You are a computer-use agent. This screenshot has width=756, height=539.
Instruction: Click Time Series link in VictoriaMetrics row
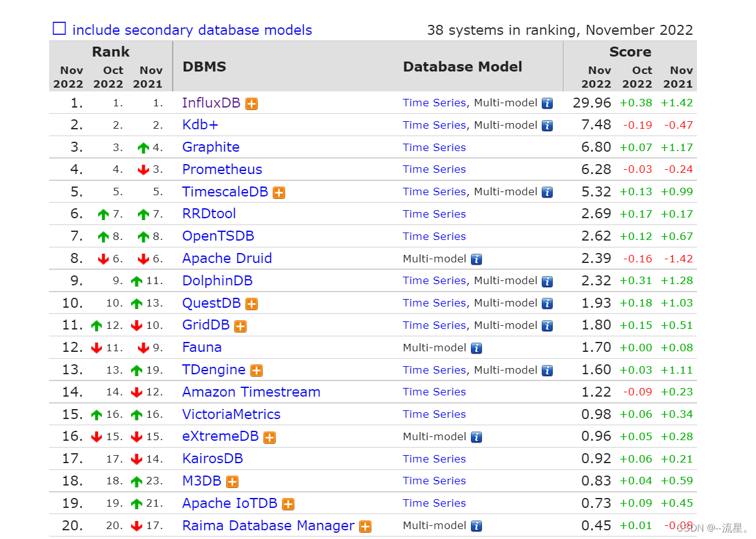(x=434, y=414)
